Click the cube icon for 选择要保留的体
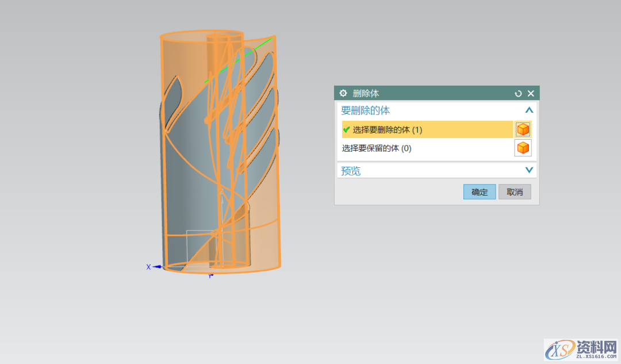 [x=523, y=148]
